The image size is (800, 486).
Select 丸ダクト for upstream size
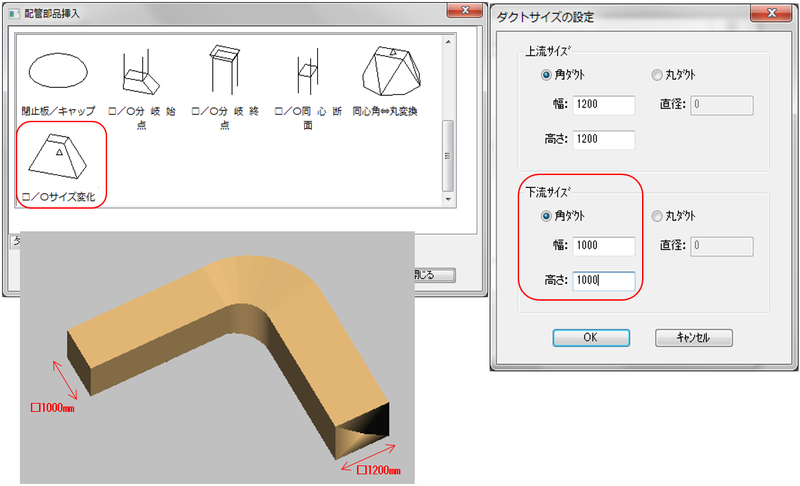[657, 75]
